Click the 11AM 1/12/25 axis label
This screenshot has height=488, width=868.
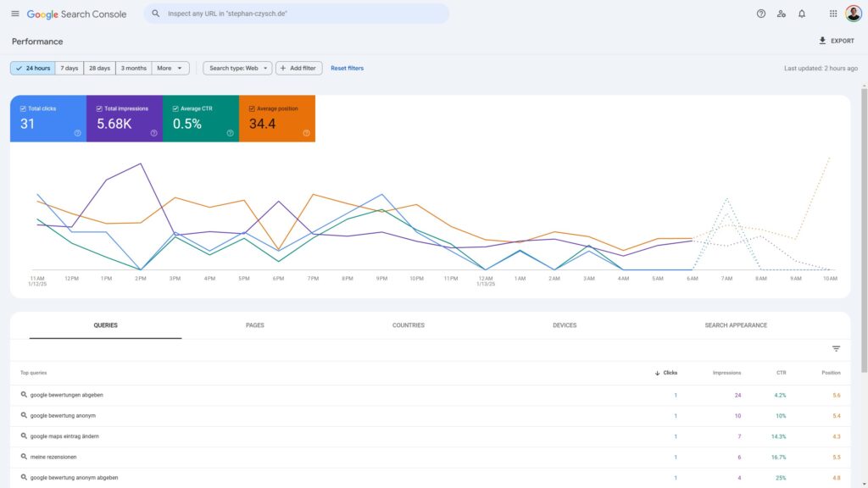coord(37,281)
